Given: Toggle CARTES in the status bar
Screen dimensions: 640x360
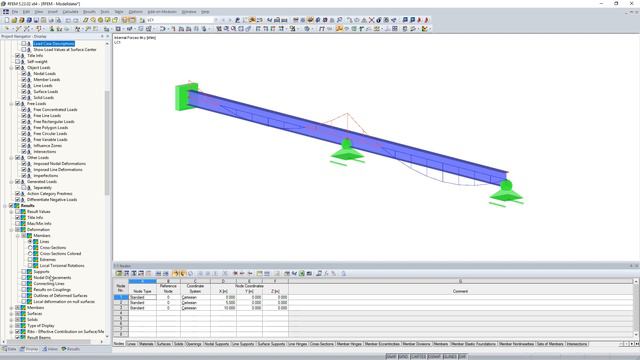Looking at the screenshot, I should (x=418, y=357).
